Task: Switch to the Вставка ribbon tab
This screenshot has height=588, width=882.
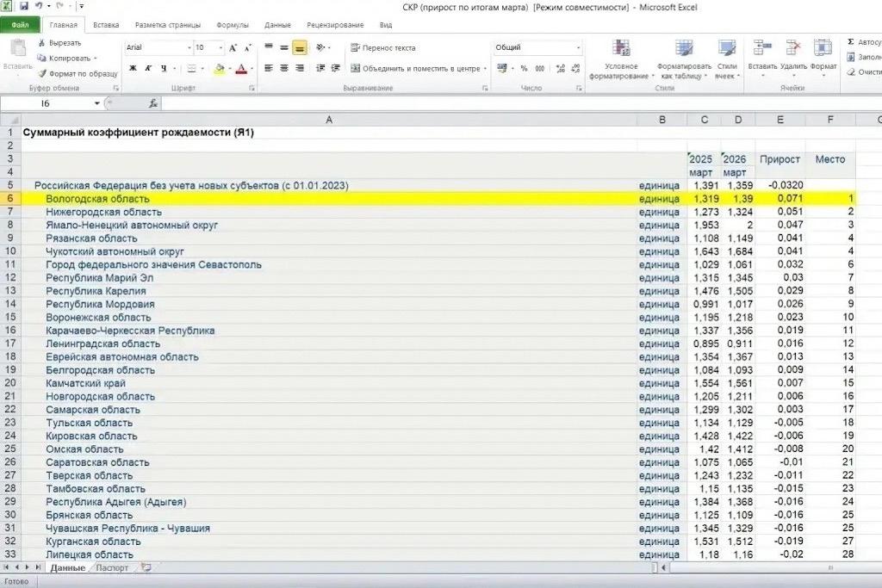Action: pyautogui.click(x=106, y=25)
